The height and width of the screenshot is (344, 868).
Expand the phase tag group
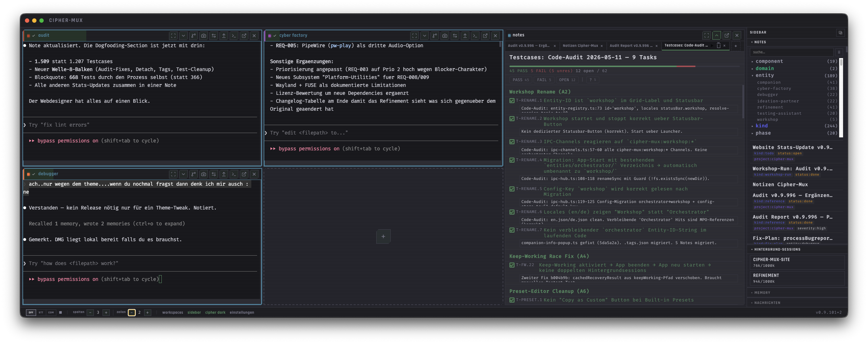point(794,133)
